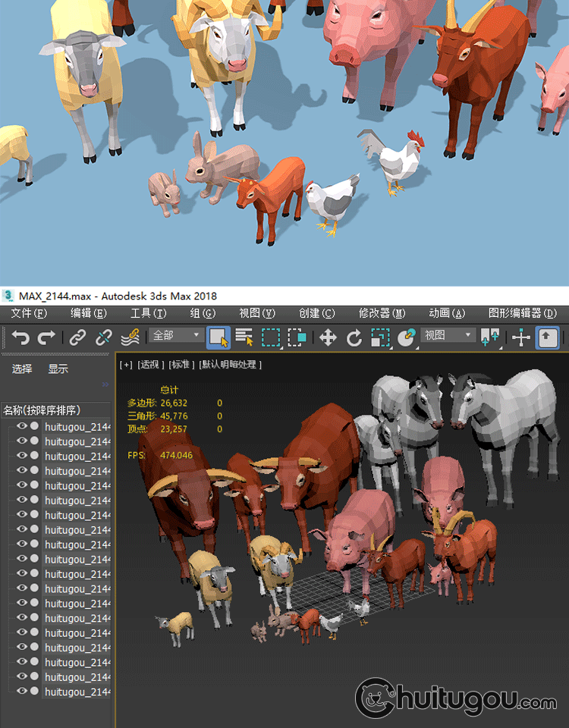This screenshot has width=569, height=728.
Task: Open the 文件(F) menu
Action: (x=29, y=313)
